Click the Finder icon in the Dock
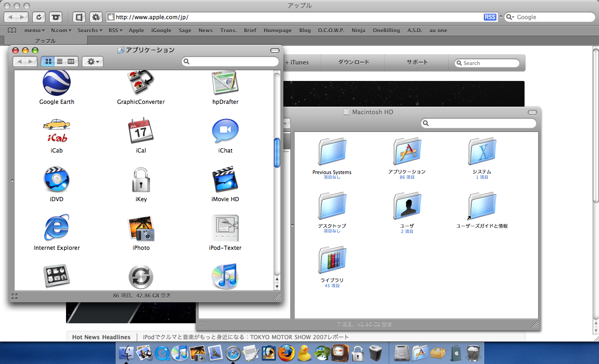The image size is (599, 364). coord(126,352)
